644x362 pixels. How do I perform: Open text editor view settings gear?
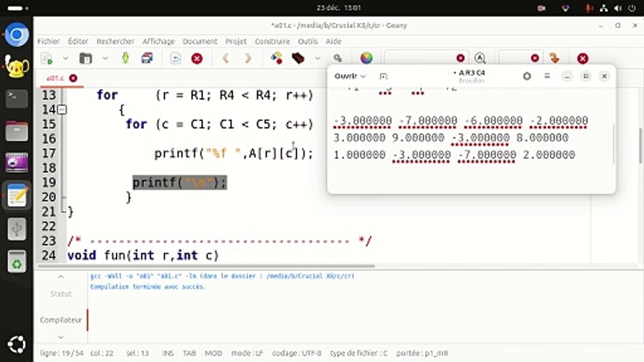527,76
